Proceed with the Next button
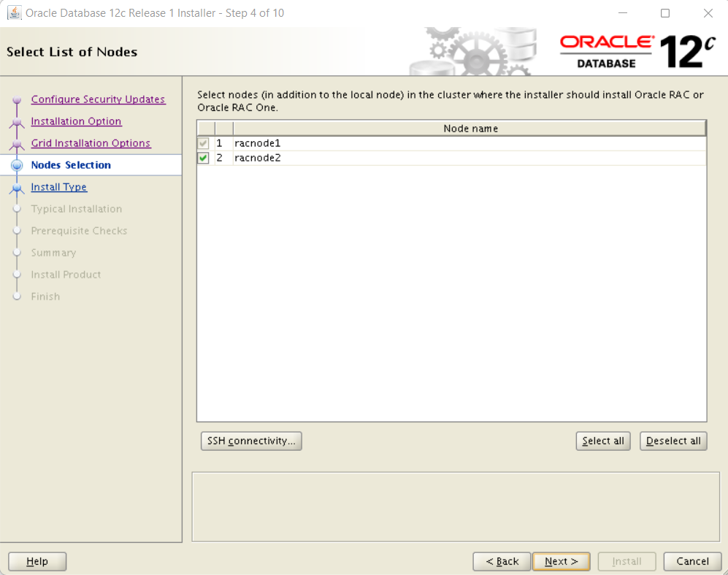 562,561
